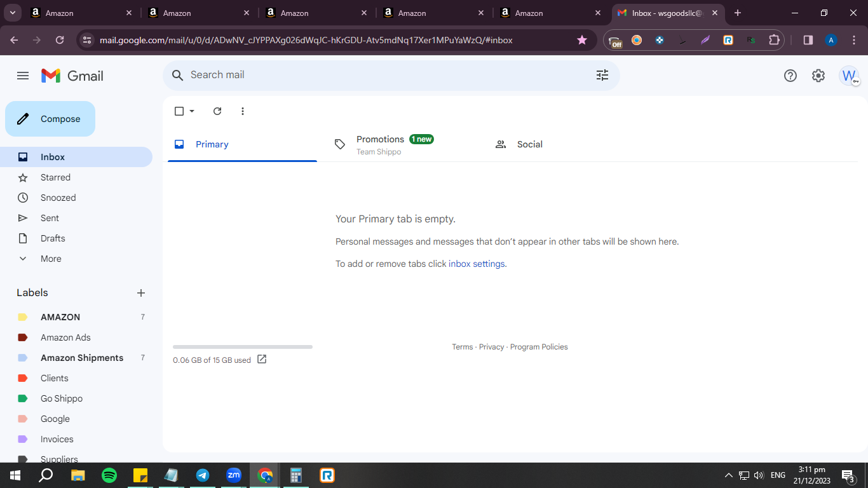The width and height of the screenshot is (868, 488).
Task: Open the volume control in system tray
Action: point(759,475)
